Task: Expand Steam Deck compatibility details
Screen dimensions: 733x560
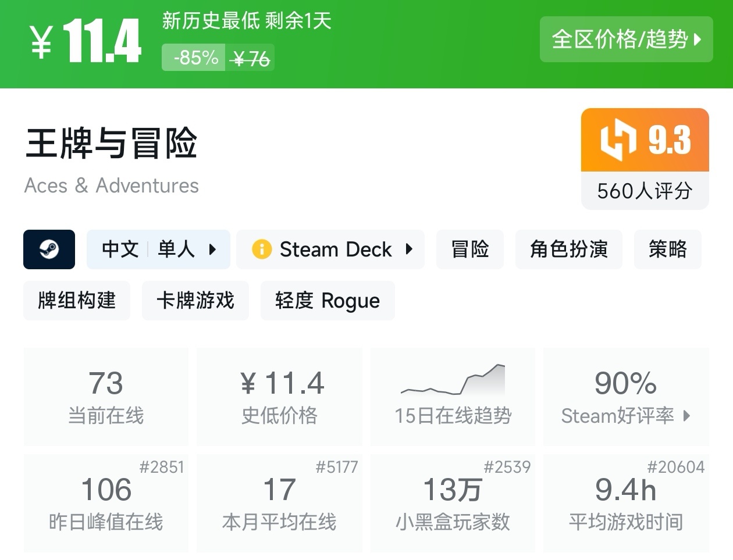Action: [409, 249]
